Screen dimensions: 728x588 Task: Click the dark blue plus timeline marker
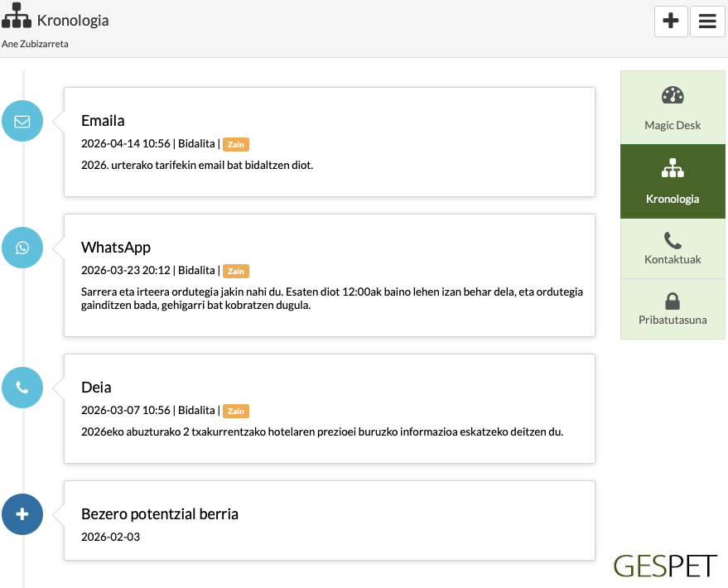tap(22, 514)
